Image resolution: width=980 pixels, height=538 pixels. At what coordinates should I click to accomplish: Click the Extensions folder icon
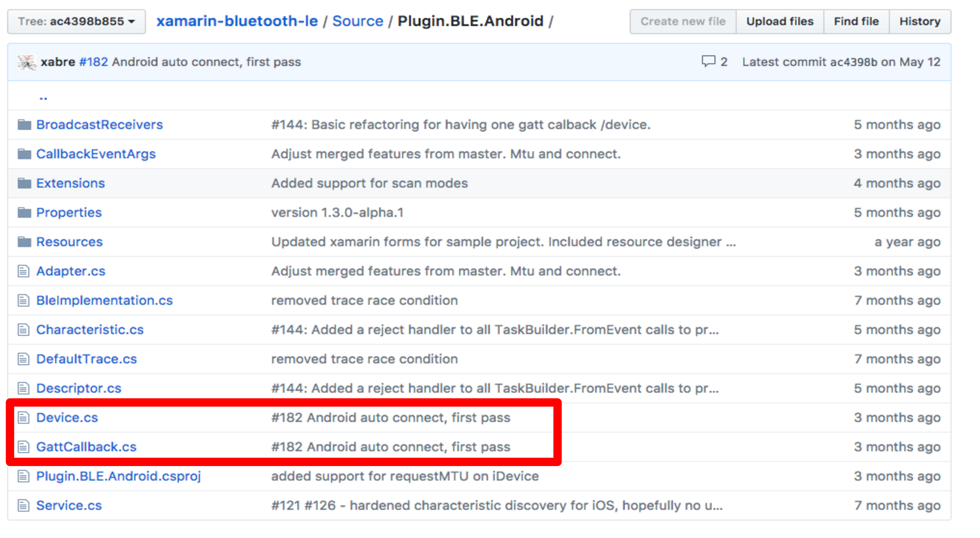point(24,183)
